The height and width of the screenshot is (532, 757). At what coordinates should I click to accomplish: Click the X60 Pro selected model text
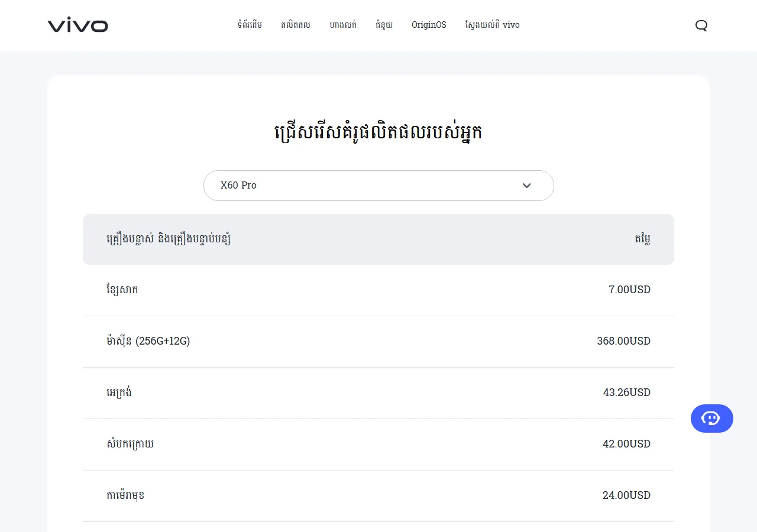(x=238, y=186)
